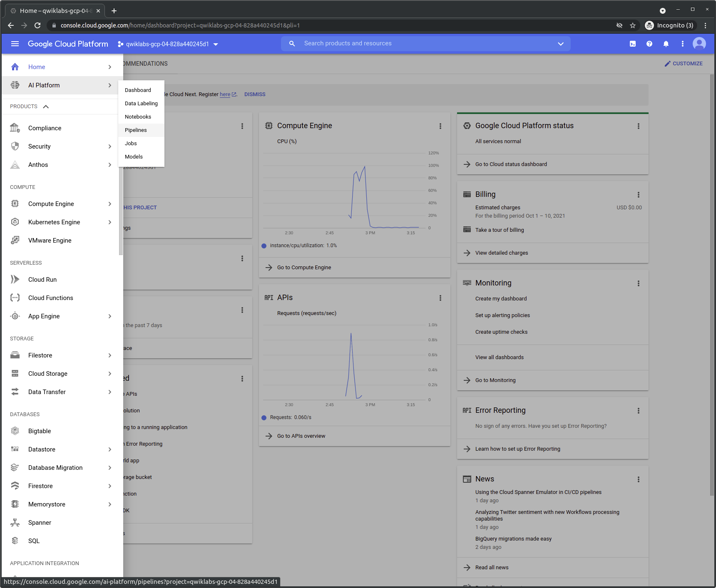Click the Security shield icon

(x=15, y=146)
